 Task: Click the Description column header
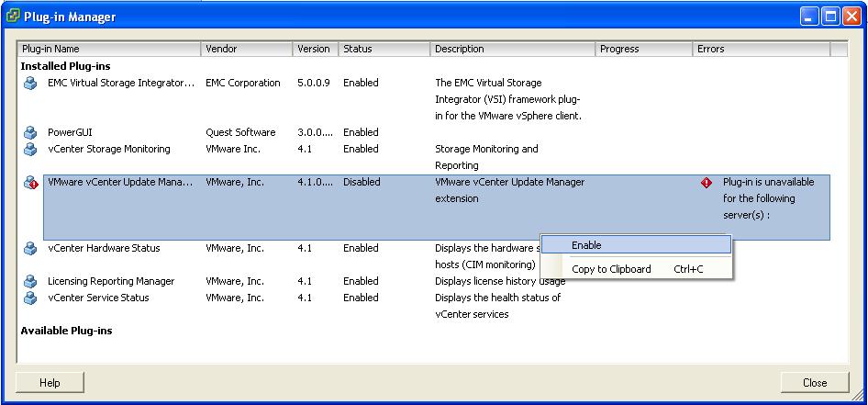click(x=512, y=49)
